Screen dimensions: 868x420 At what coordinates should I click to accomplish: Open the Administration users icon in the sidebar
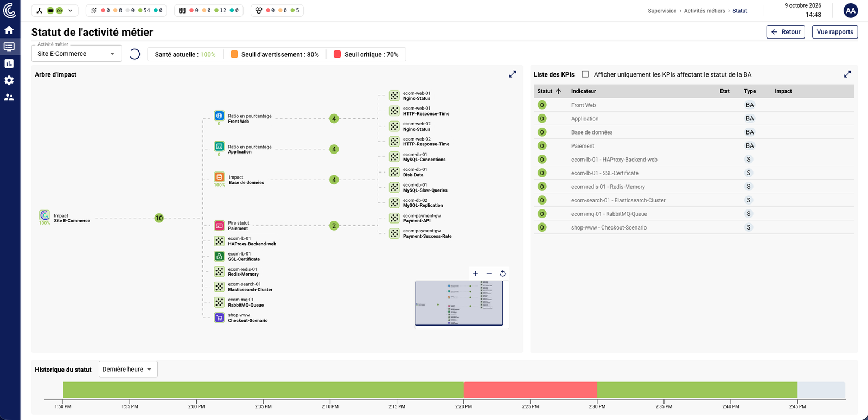click(9, 97)
